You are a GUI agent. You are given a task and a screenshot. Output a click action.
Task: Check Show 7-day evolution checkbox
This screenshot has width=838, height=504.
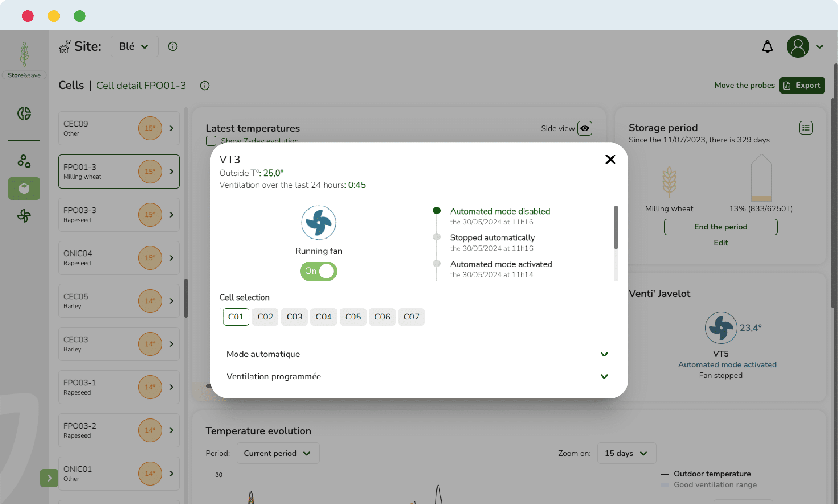(211, 141)
